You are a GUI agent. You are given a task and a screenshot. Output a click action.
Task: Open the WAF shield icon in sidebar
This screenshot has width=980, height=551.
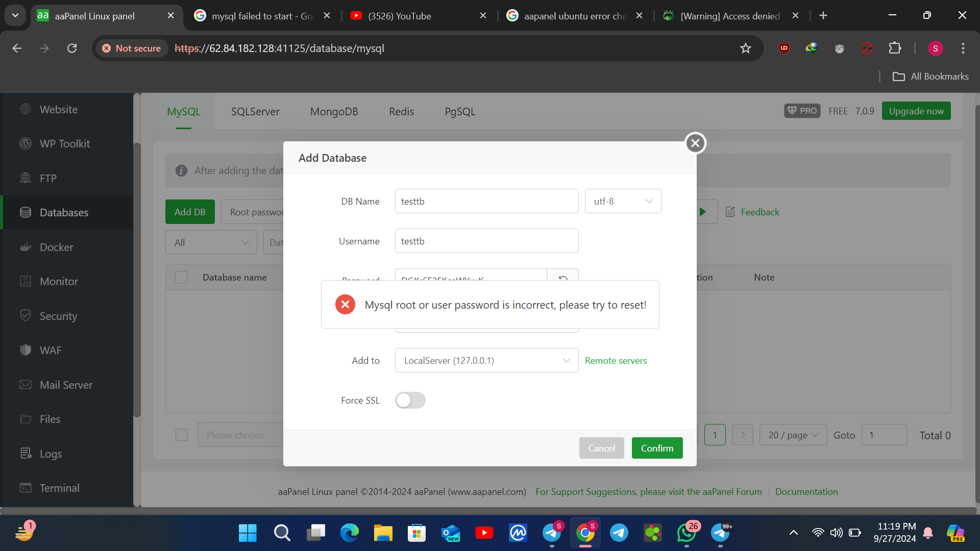[26, 350]
